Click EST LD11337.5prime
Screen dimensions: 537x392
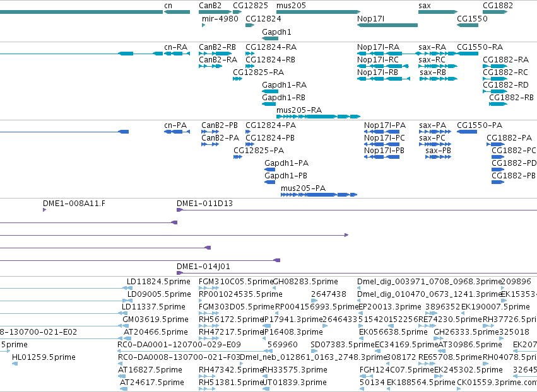[x=153, y=307]
